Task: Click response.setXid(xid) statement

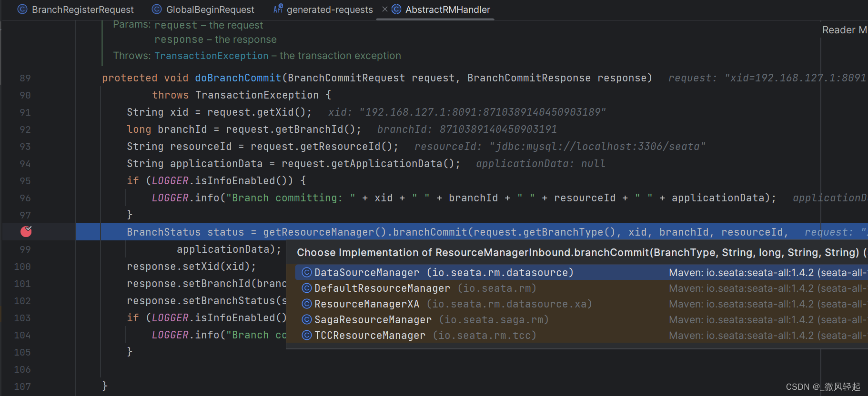Action: click(x=191, y=267)
